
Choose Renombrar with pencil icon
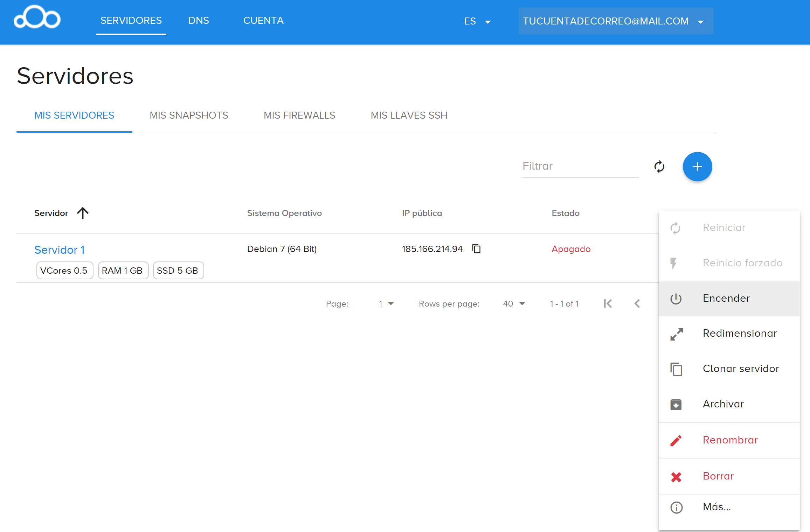(729, 440)
